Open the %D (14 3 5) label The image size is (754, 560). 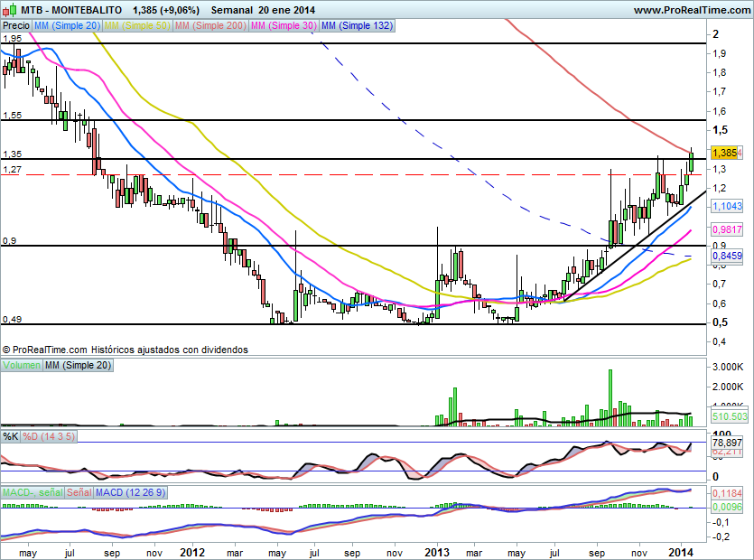(50, 437)
